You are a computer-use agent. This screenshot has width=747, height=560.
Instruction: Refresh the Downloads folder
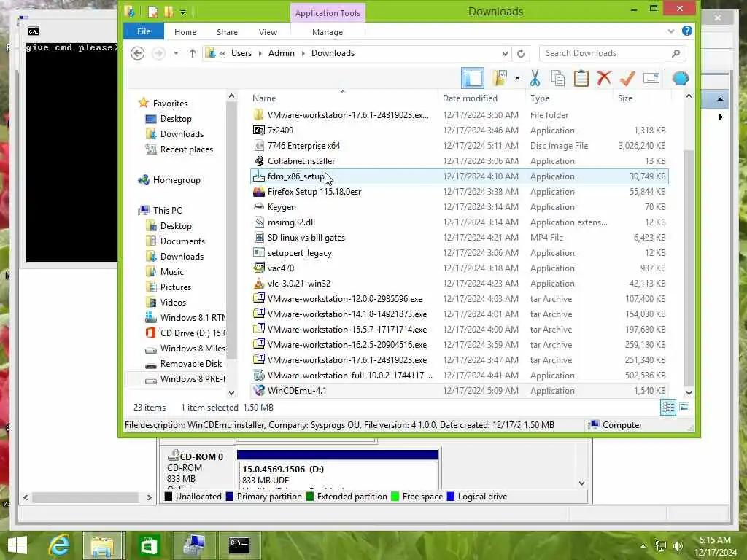[x=521, y=53]
